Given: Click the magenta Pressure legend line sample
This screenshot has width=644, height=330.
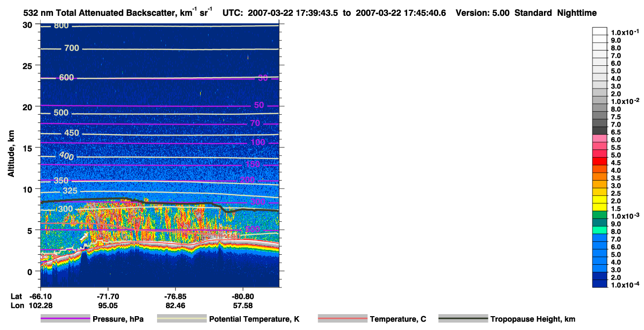Looking at the screenshot, I should pos(66,319).
